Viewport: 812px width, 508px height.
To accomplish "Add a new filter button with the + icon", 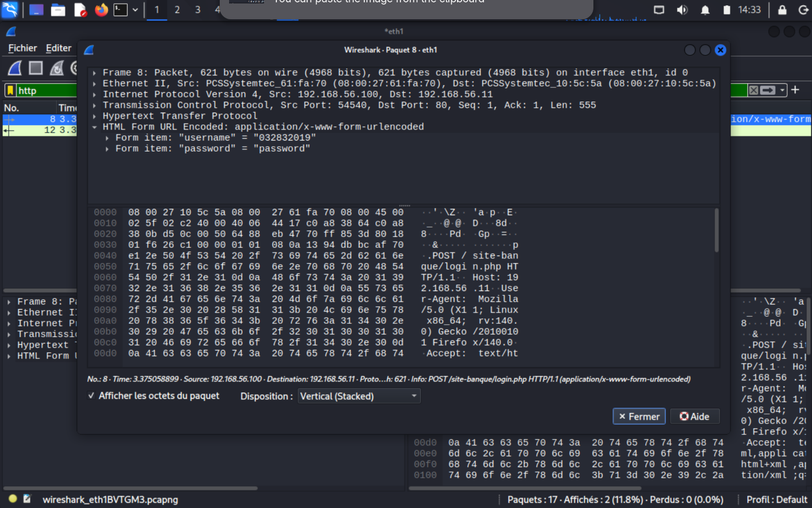I will tap(795, 90).
